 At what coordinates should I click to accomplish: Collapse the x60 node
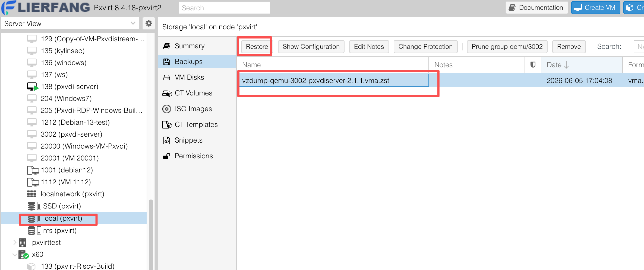pyautogui.click(x=15, y=255)
